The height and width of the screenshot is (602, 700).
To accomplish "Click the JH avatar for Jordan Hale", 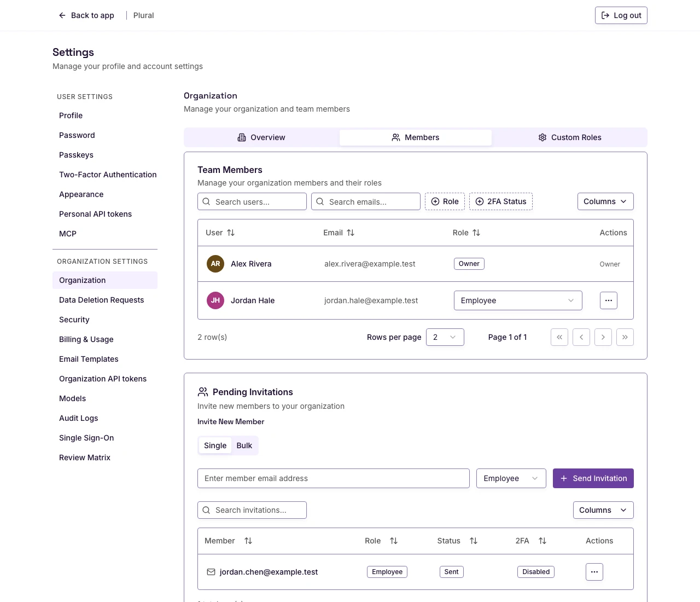I will pos(215,300).
